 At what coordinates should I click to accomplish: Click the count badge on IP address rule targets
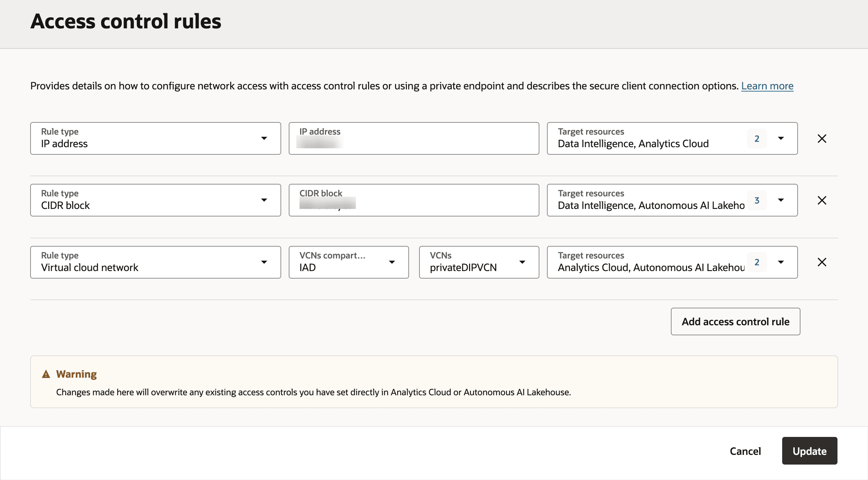(757, 139)
